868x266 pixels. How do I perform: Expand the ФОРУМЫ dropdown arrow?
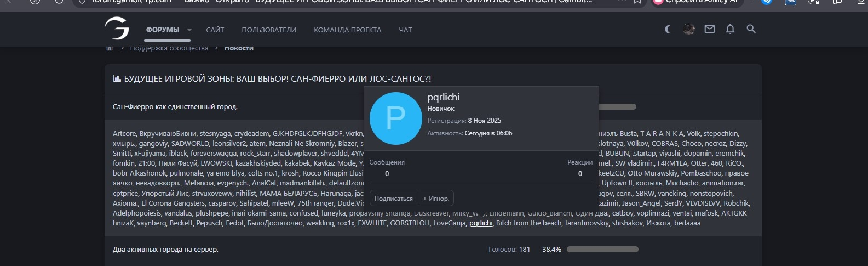[189, 30]
